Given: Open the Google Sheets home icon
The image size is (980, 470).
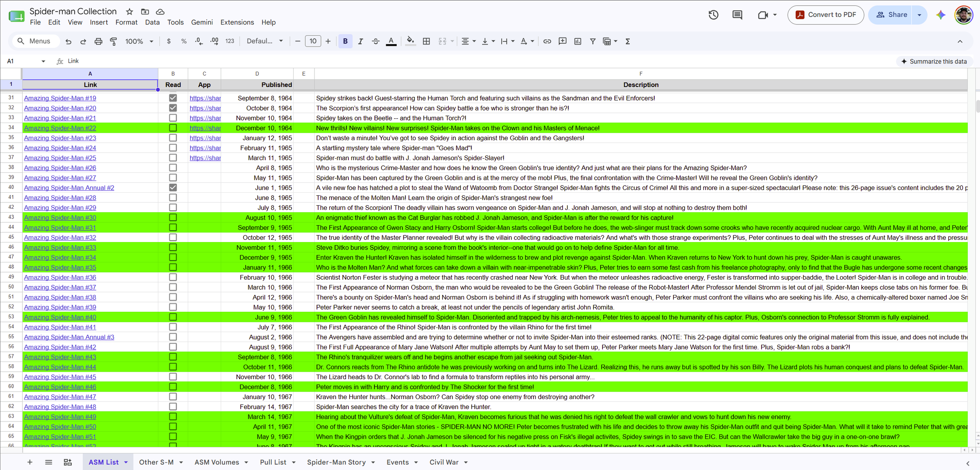Looking at the screenshot, I should (16, 16).
